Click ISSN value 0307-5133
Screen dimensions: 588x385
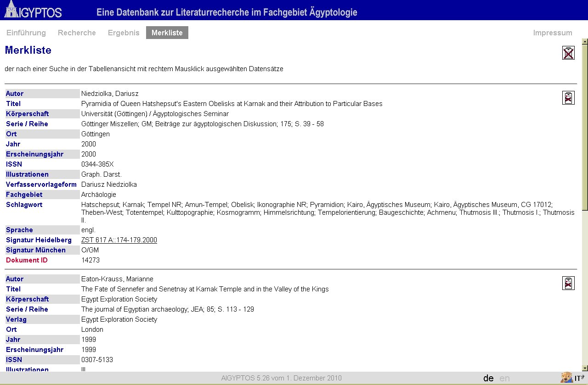pyautogui.click(x=97, y=360)
